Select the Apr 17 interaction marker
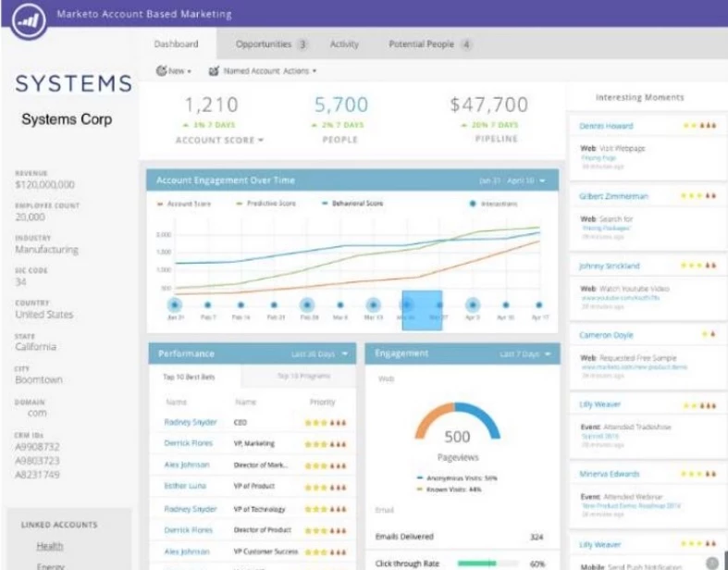The width and height of the screenshot is (728, 570). [538, 305]
